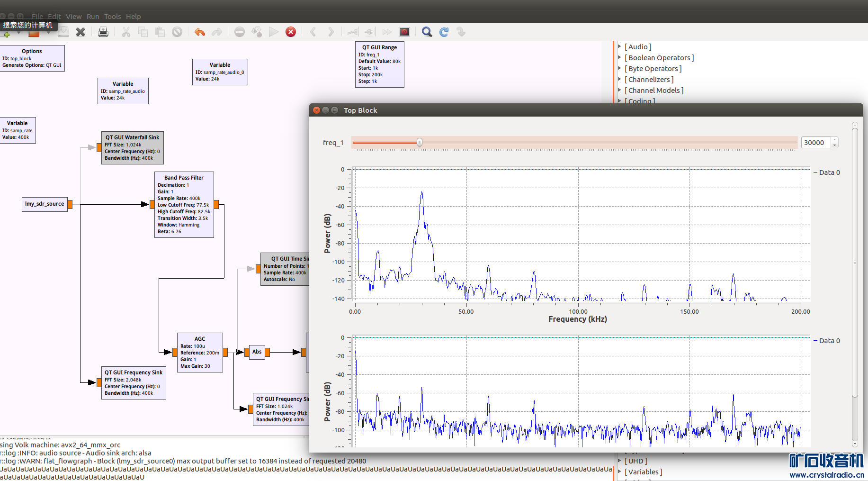Open the Tools menu
868x481 pixels.
[112, 17]
